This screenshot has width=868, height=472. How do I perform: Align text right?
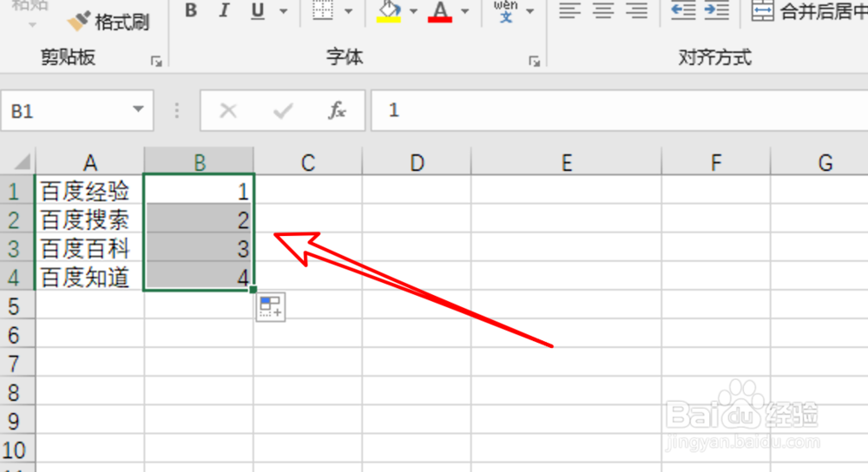click(x=636, y=10)
